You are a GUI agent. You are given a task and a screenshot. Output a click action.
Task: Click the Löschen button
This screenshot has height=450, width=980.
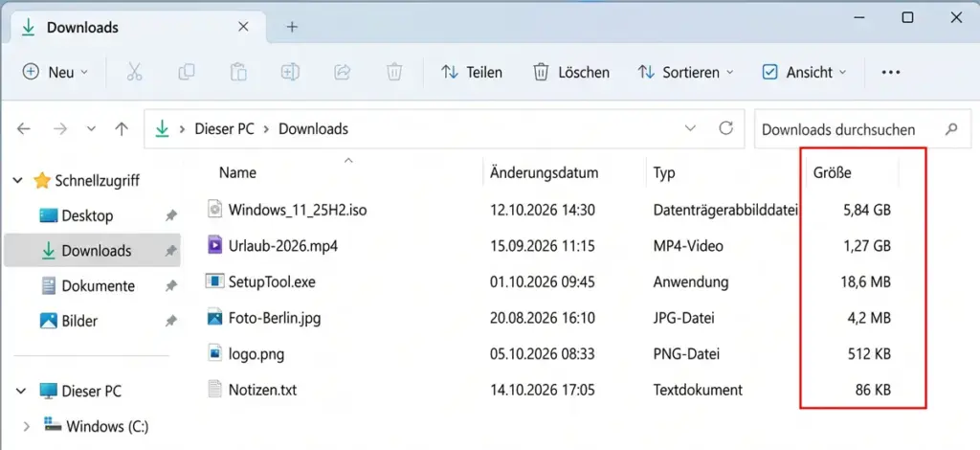click(571, 73)
